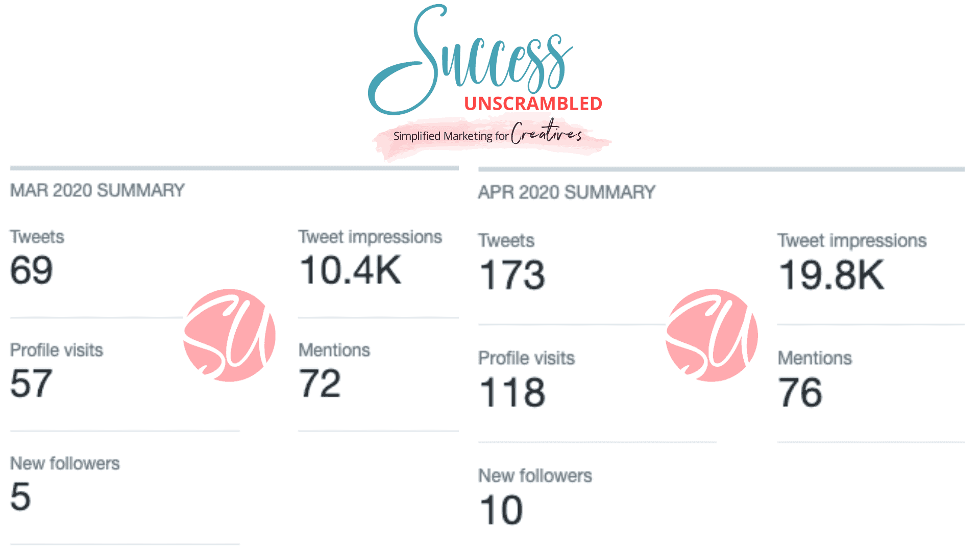Click the March Profile visits label

pyautogui.click(x=57, y=350)
